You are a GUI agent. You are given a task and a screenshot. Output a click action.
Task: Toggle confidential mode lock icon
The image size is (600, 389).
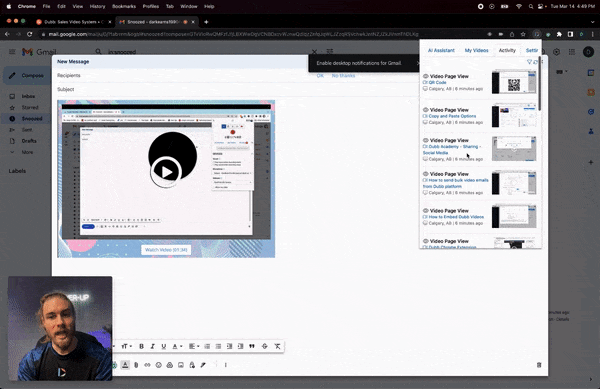192,365
